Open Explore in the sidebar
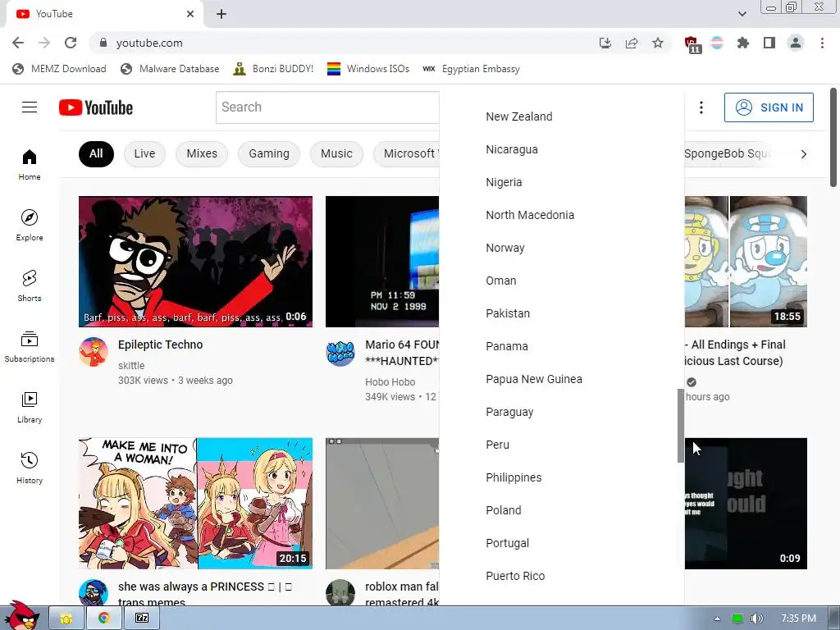This screenshot has height=630, width=840. click(x=30, y=225)
